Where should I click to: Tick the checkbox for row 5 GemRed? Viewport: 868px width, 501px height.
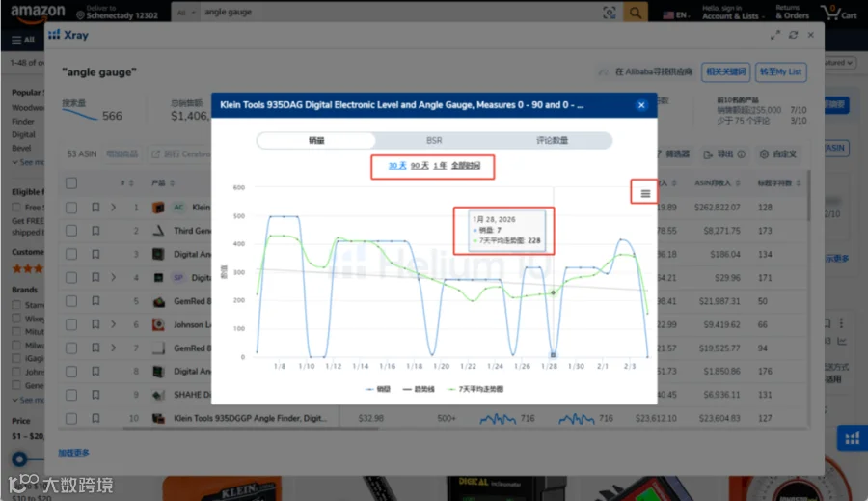pos(71,301)
